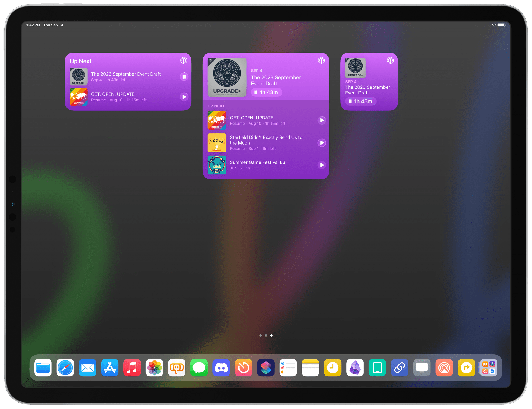The height and width of the screenshot is (409, 532).
Task: Open the Notes app in the dock
Action: click(x=310, y=367)
